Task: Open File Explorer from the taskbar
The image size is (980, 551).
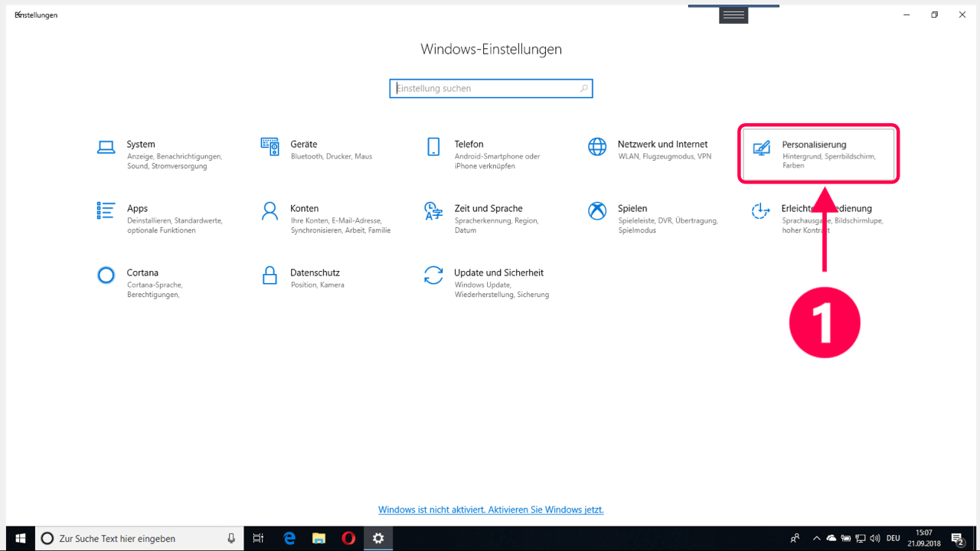Action: pyautogui.click(x=319, y=539)
